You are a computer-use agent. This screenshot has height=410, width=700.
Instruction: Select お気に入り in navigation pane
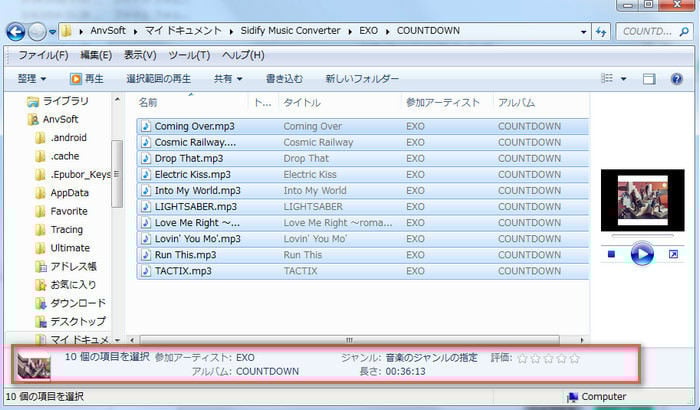[x=65, y=284]
